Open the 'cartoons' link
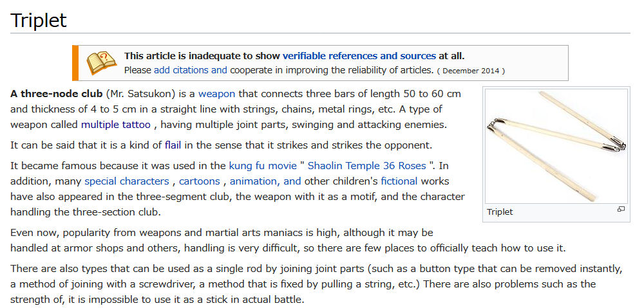 tap(200, 181)
